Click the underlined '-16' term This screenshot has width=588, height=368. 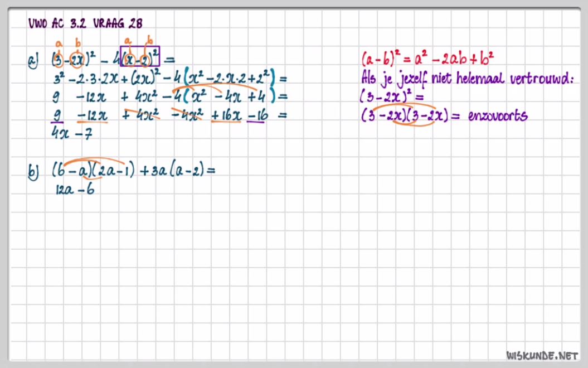pyautogui.click(x=256, y=115)
